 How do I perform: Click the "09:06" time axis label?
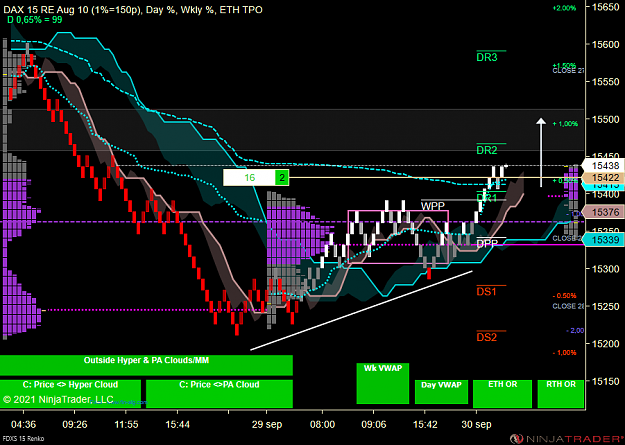373,425
